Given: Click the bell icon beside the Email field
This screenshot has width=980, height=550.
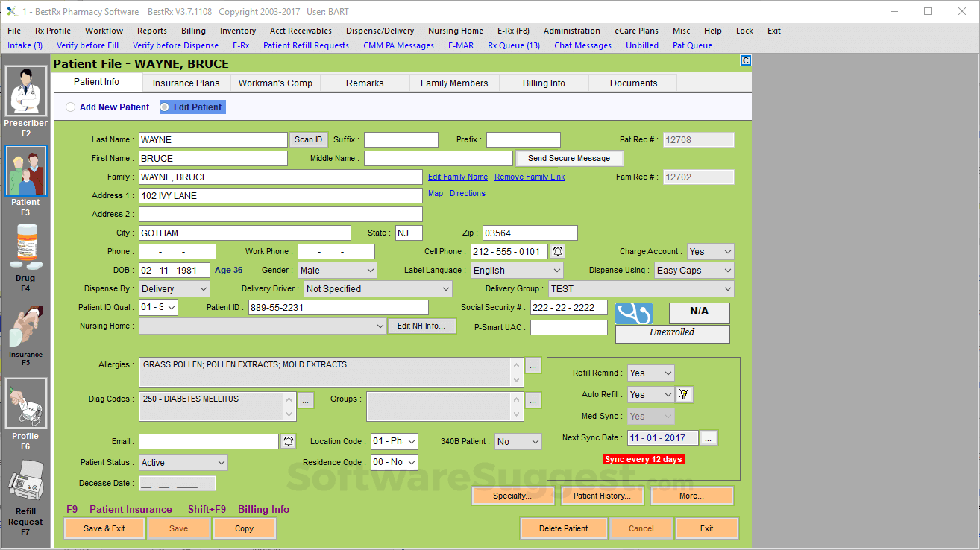Looking at the screenshot, I should click(x=288, y=441).
